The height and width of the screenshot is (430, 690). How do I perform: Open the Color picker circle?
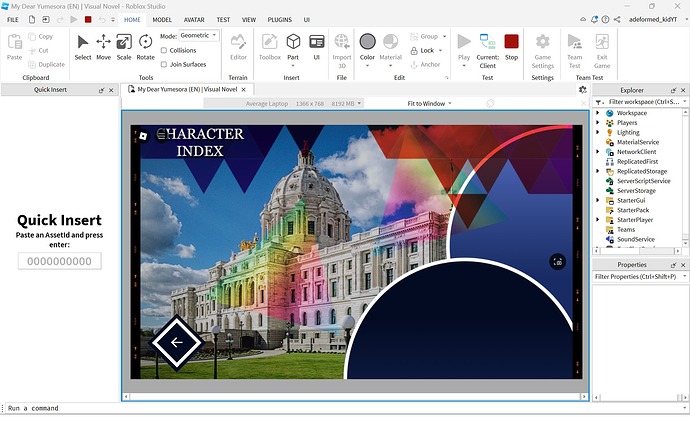367,41
